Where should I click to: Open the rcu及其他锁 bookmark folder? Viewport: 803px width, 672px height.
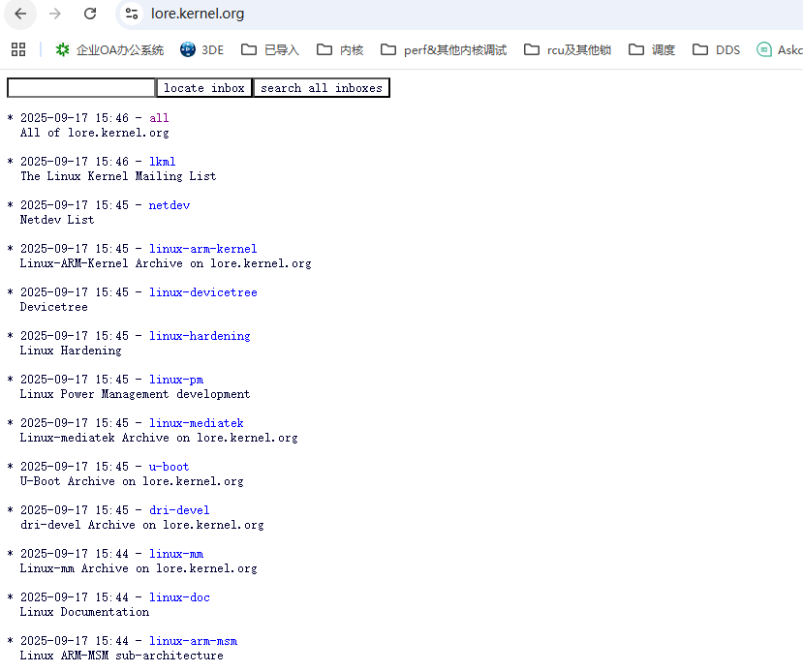coord(568,49)
